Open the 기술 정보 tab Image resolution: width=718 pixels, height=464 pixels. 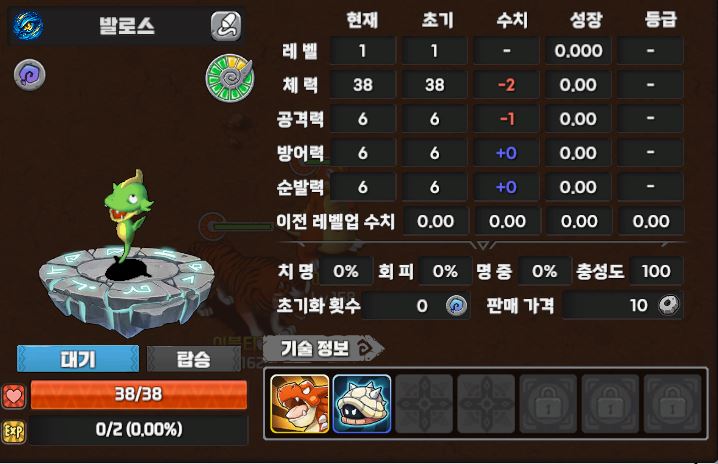pyautogui.click(x=324, y=349)
